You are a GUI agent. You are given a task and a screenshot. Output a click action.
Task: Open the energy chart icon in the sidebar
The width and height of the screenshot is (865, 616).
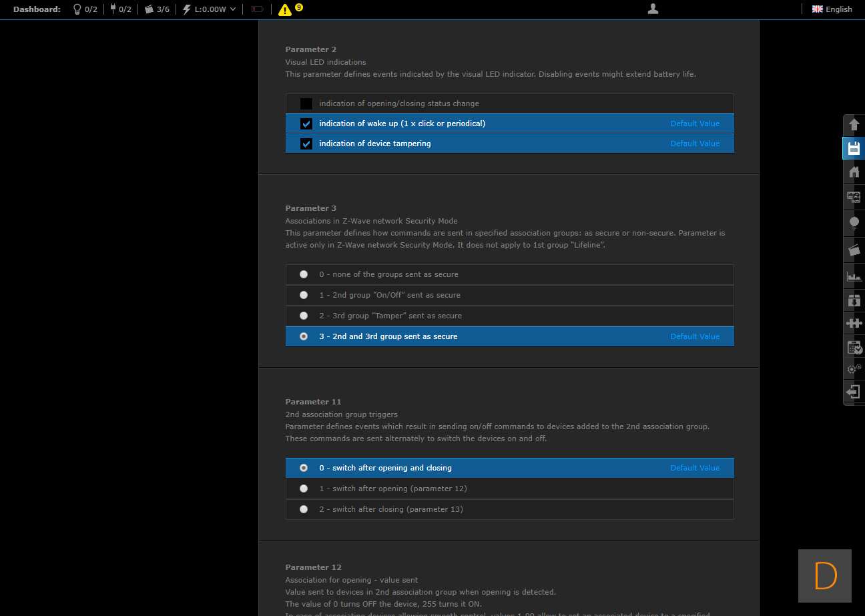[854, 276]
